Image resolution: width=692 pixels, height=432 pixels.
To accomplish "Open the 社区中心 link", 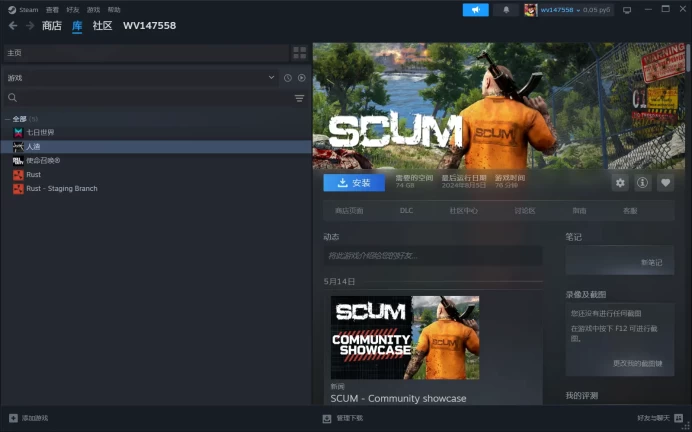I will click(x=463, y=211).
